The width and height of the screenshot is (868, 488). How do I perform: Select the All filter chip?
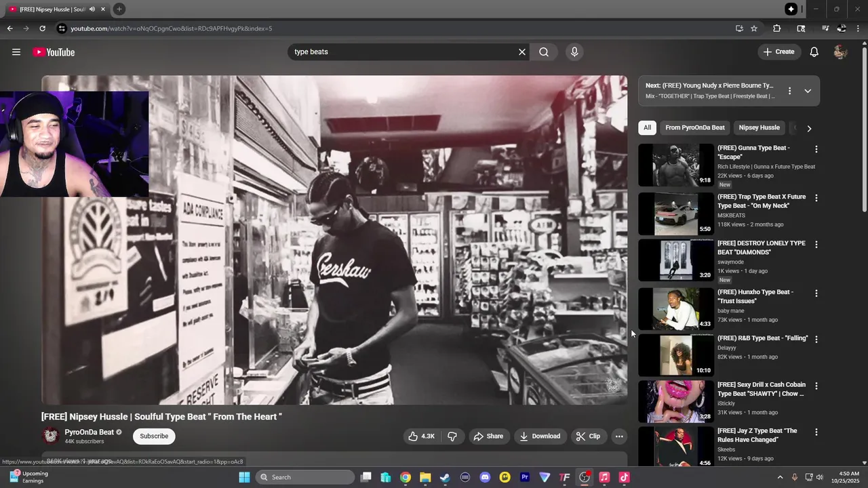click(x=647, y=127)
